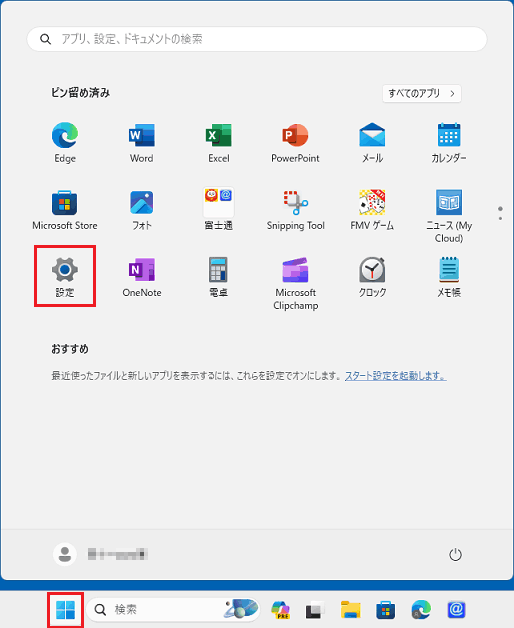The image size is (514, 628).
Task: Focus the Start menu search field
Action: 257,39
